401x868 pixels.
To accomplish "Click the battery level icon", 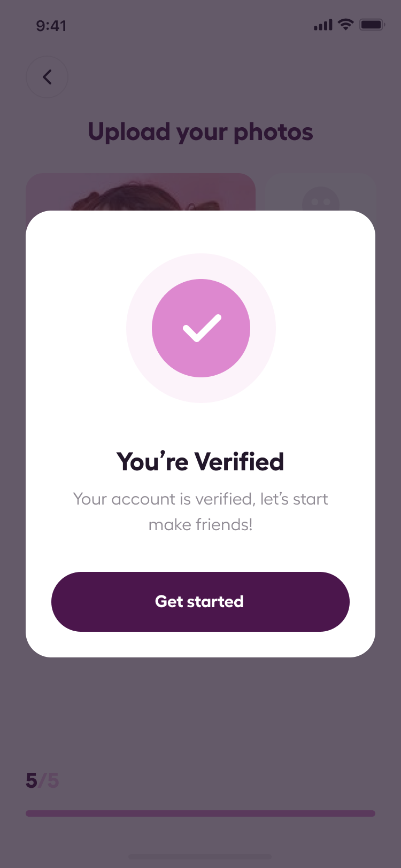I will coord(372,25).
